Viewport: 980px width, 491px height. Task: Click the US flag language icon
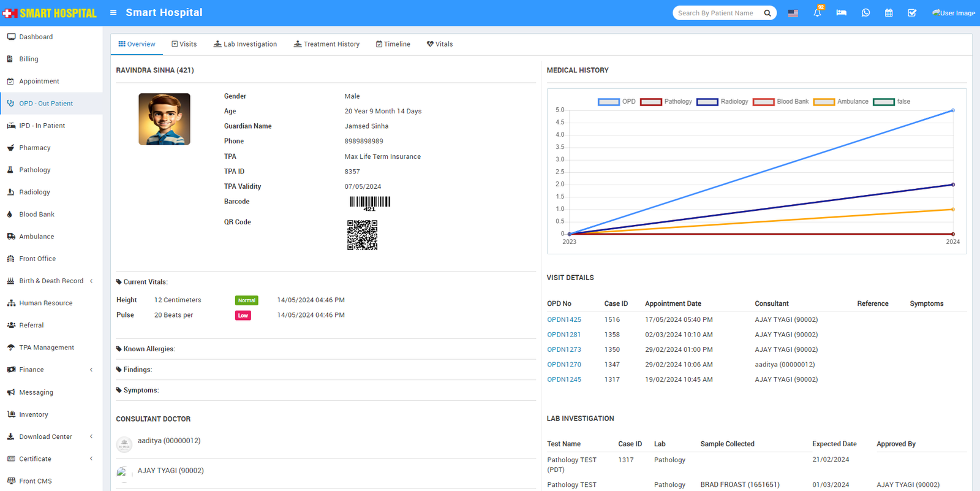coord(793,13)
